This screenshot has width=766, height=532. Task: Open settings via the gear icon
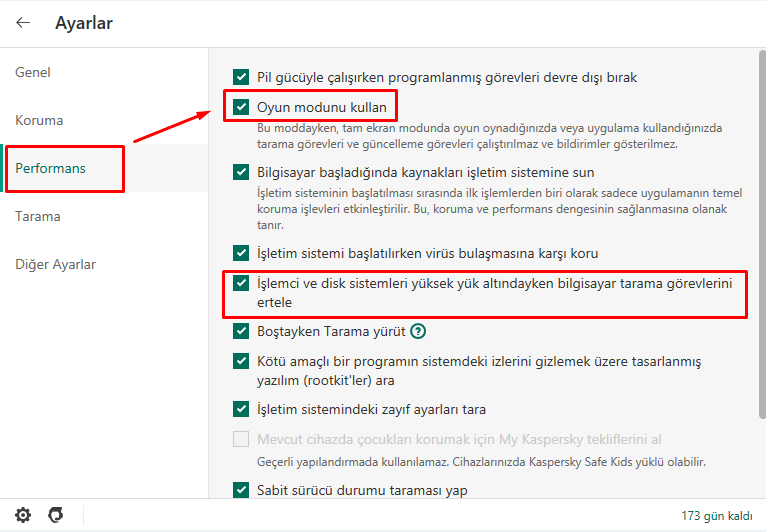23,515
